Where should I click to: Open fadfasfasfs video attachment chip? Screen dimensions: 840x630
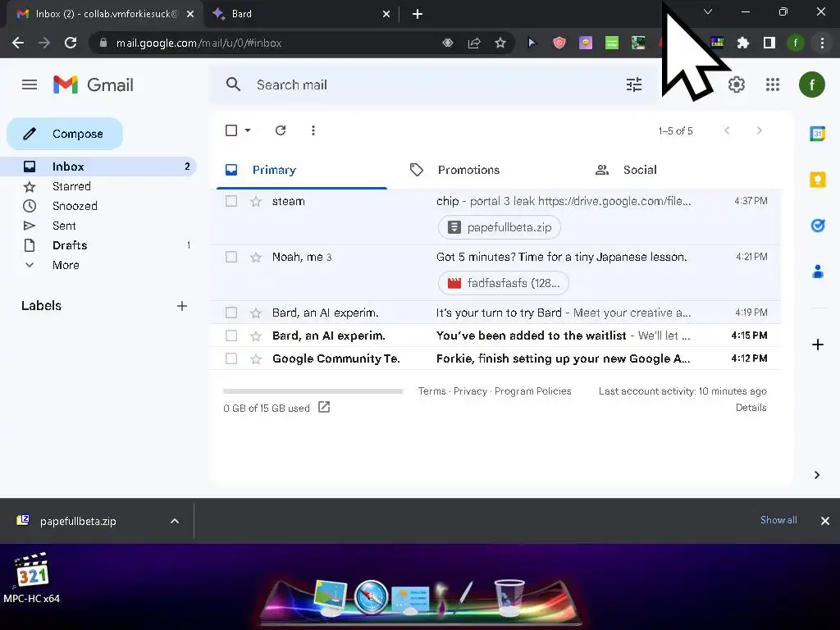pyautogui.click(x=504, y=283)
